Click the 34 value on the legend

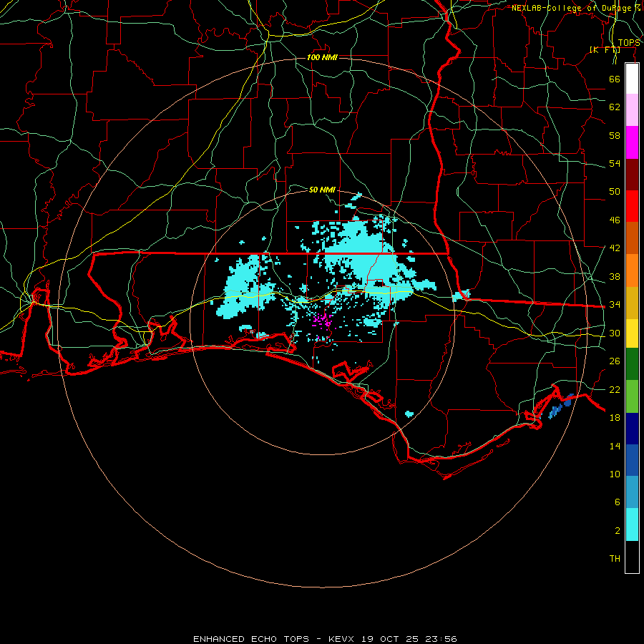click(615, 304)
